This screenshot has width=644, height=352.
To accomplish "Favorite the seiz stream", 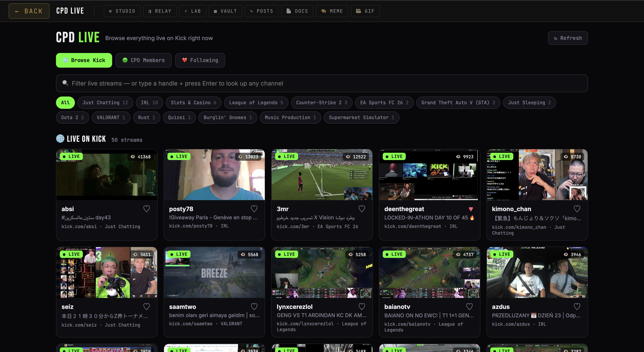I will pyautogui.click(x=147, y=307).
